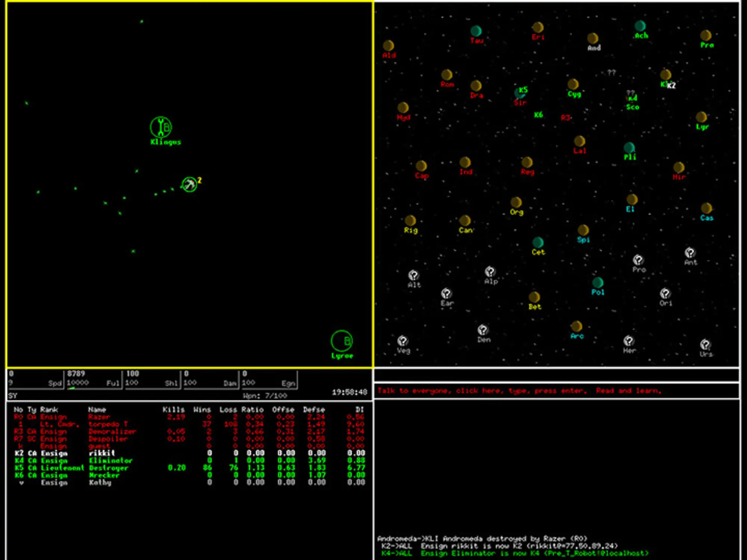Image resolution: width=747 pixels, height=560 pixels.
Task: Click the Cet planet on the galaxy map
Action: [538, 243]
